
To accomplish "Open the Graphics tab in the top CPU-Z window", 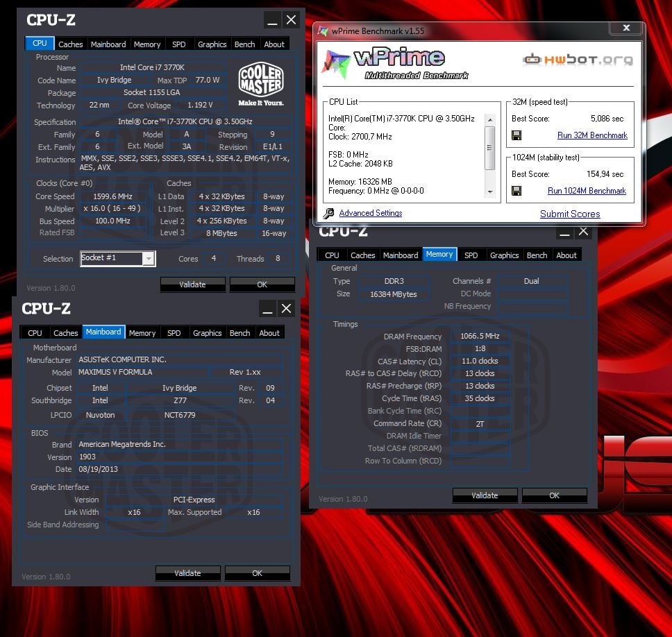I will [212, 44].
